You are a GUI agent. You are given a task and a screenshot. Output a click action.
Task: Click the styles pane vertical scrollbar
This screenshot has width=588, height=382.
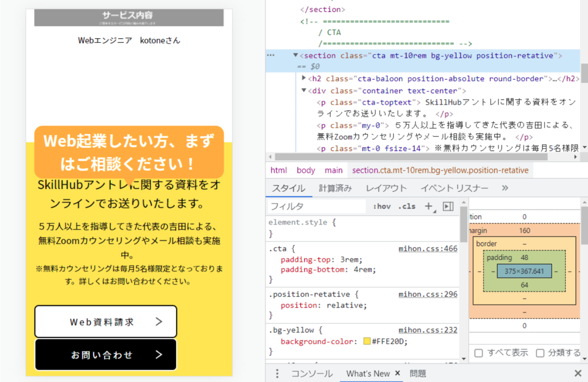464,225
